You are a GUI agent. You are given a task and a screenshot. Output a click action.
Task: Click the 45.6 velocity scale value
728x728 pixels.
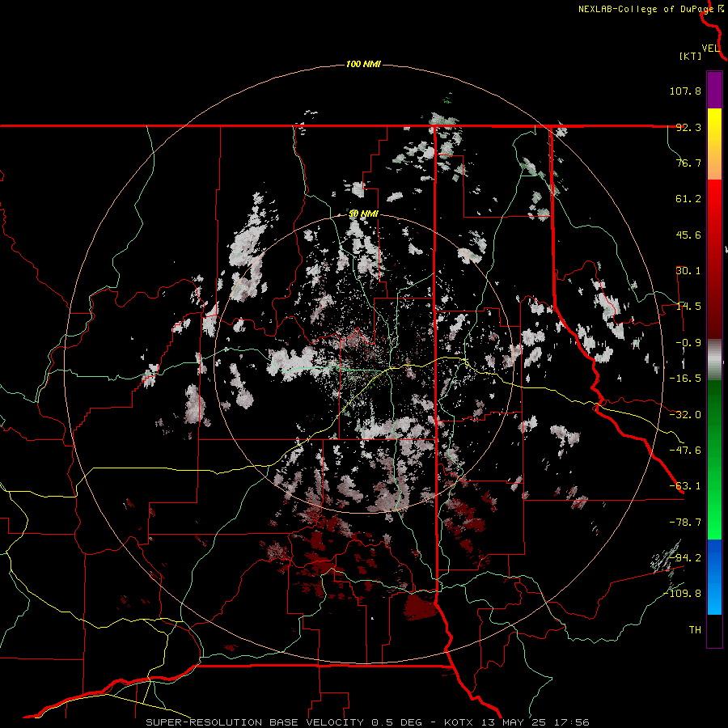[688, 235]
